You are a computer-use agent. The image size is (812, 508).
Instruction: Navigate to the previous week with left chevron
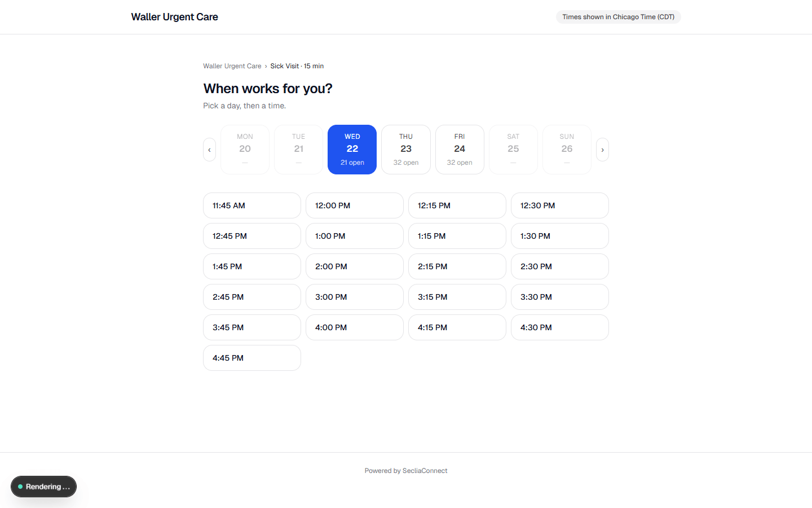209,149
